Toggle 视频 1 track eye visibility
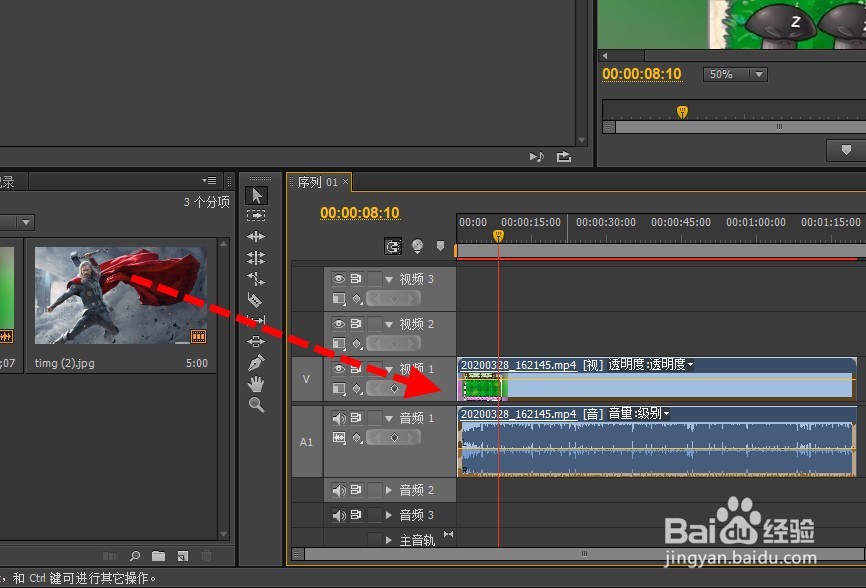This screenshot has height=588, width=866. coord(339,368)
